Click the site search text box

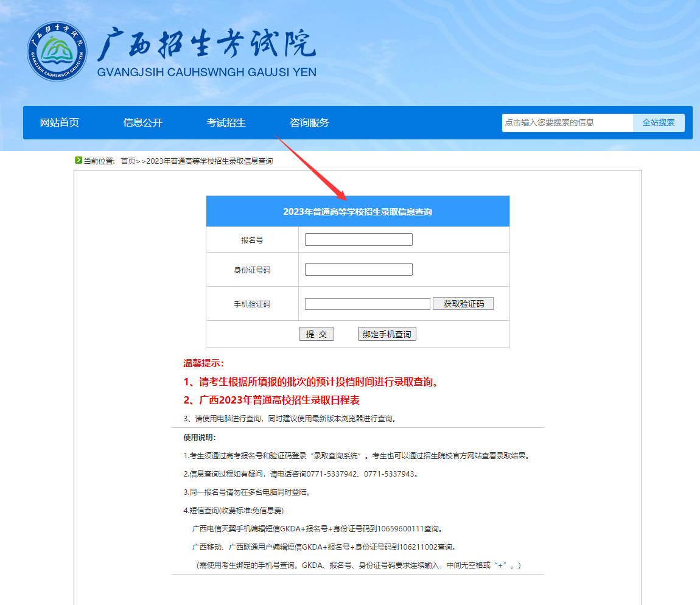pos(566,122)
